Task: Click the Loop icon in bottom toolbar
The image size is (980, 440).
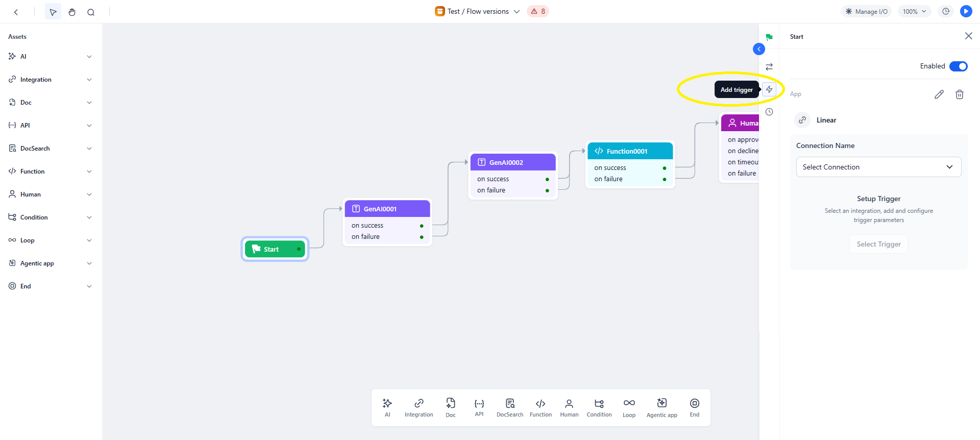Action: click(629, 407)
